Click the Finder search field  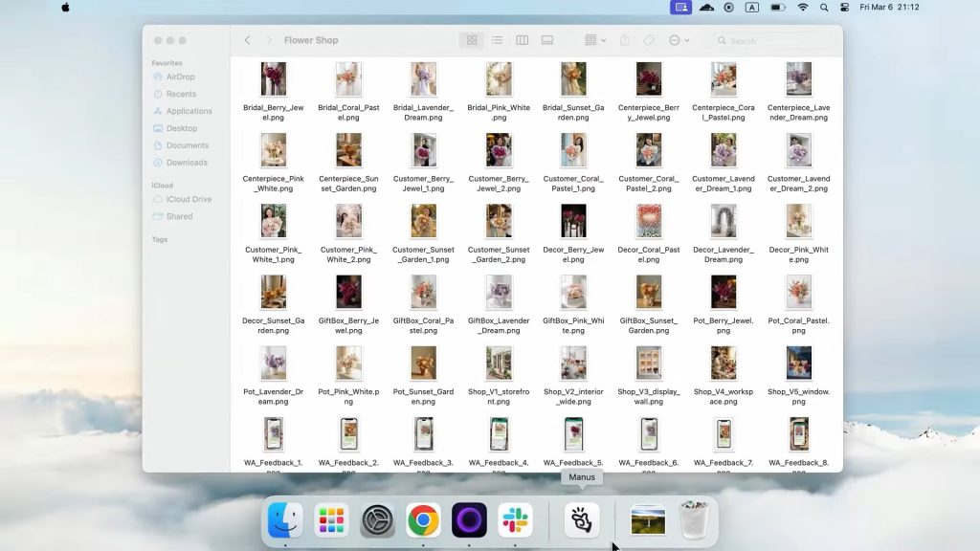(775, 41)
